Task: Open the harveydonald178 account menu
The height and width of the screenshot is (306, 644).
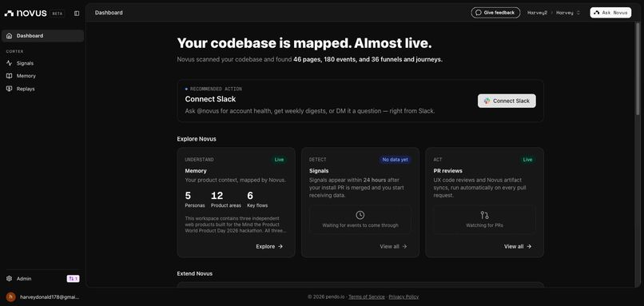Action: point(42,296)
